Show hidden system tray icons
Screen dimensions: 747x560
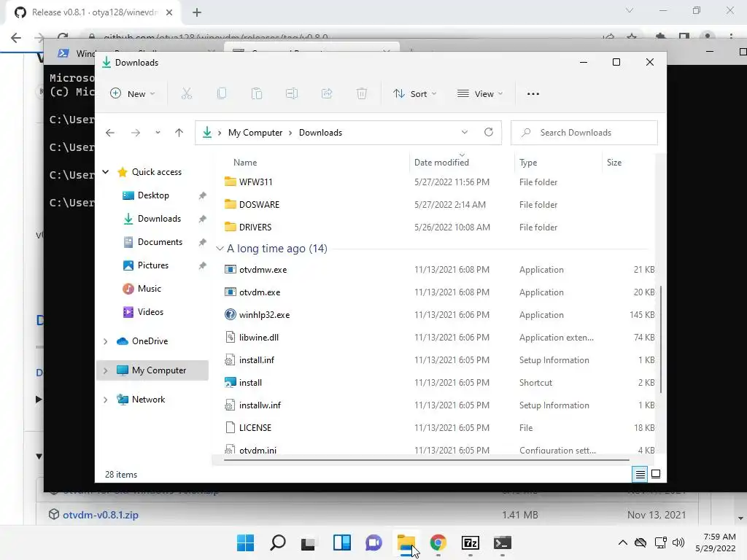[623, 542]
